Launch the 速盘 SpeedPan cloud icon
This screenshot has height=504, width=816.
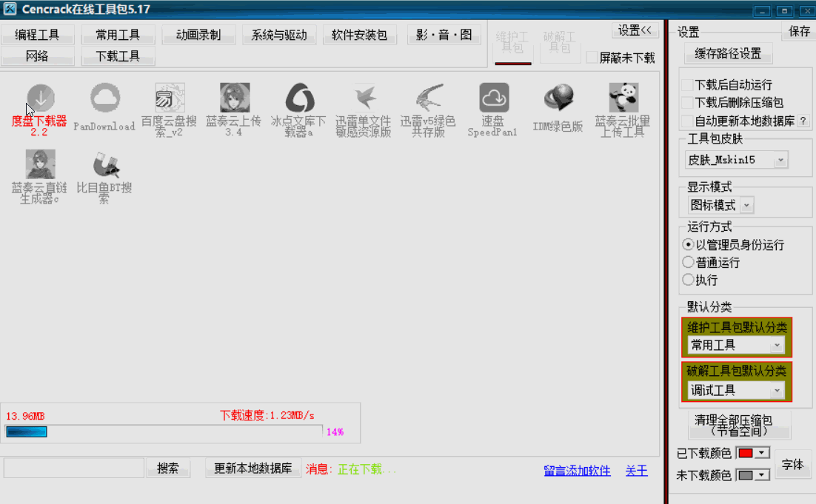[x=493, y=98]
